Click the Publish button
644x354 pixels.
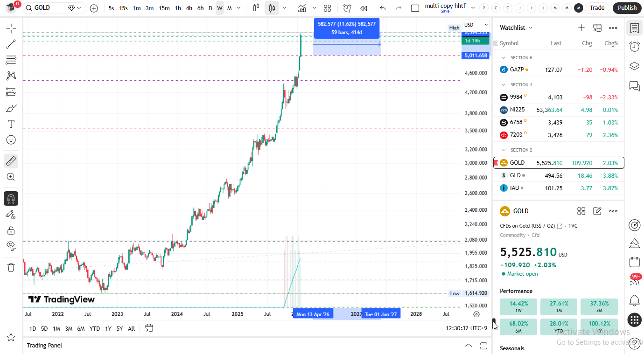(627, 8)
